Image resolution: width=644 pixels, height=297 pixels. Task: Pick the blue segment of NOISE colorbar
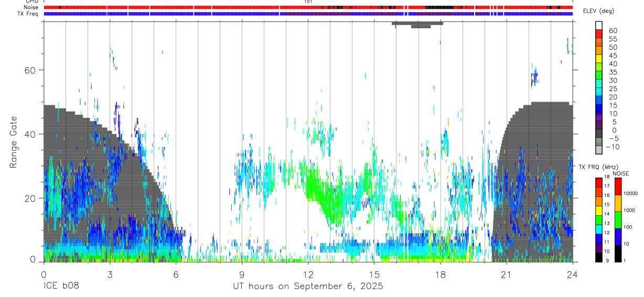pyautogui.click(x=618, y=237)
